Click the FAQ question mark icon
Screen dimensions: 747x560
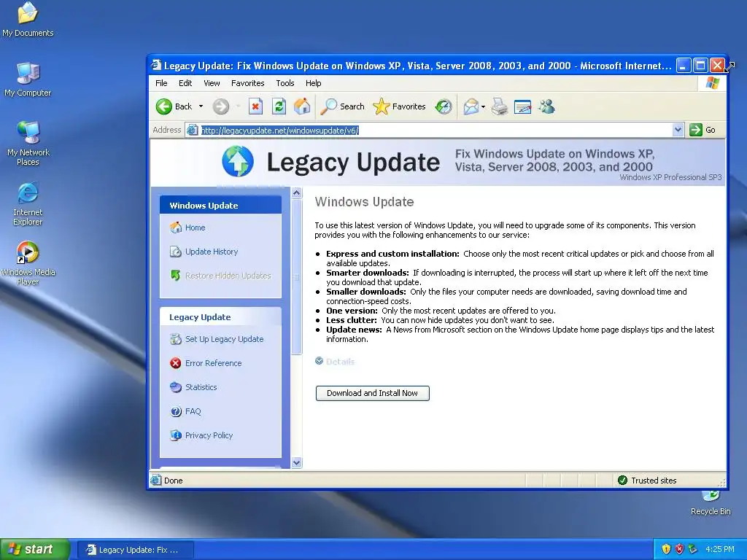[176, 411]
